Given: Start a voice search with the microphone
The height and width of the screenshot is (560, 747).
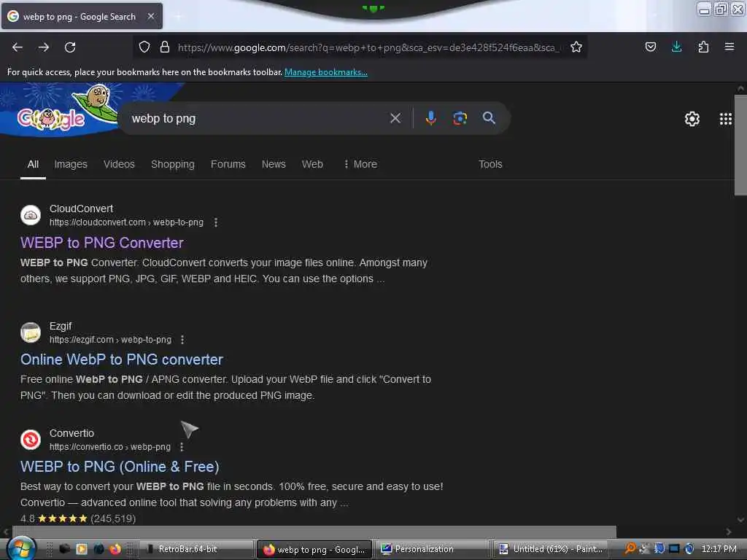Looking at the screenshot, I should pyautogui.click(x=430, y=118).
